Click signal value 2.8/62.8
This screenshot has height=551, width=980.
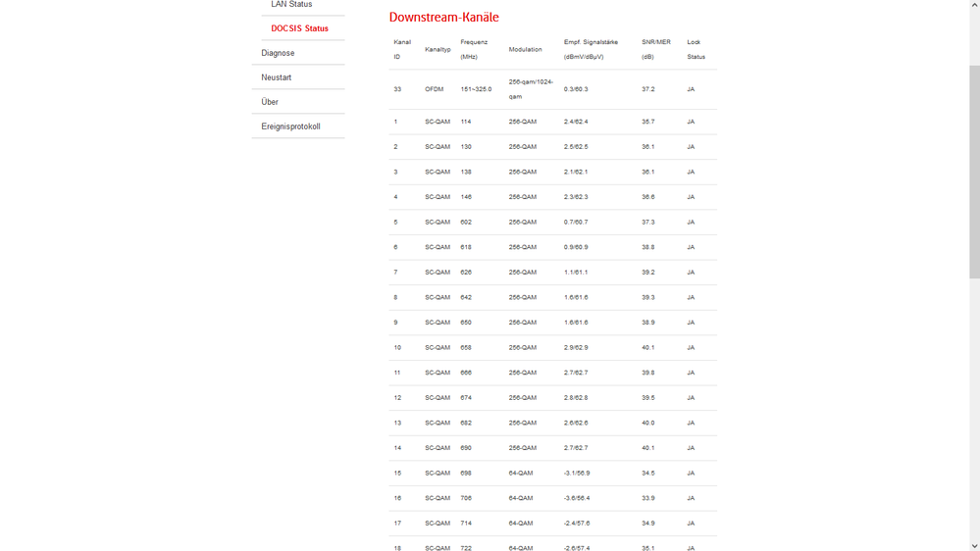point(576,397)
